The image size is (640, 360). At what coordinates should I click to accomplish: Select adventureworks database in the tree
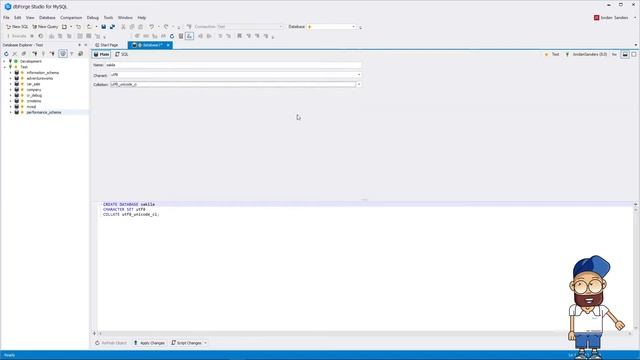pos(40,78)
